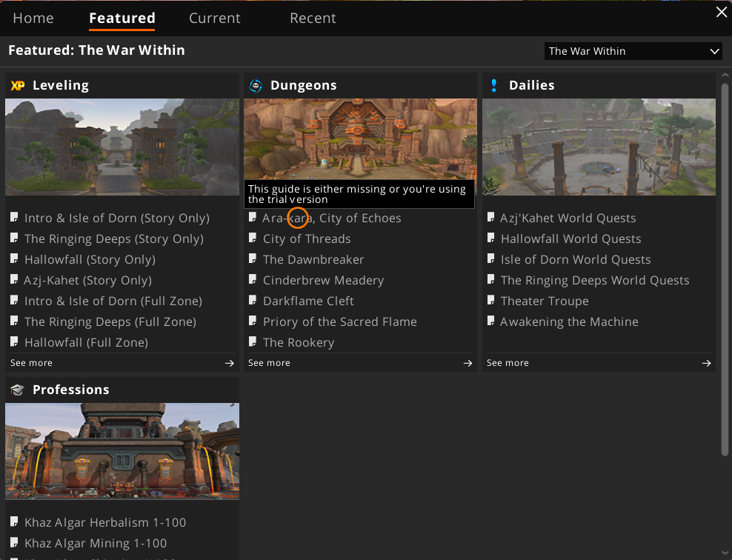Open The War Within expansion dropdown
The width and height of the screenshot is (732, 560).
pyautogui.click(x=633, y=51)
